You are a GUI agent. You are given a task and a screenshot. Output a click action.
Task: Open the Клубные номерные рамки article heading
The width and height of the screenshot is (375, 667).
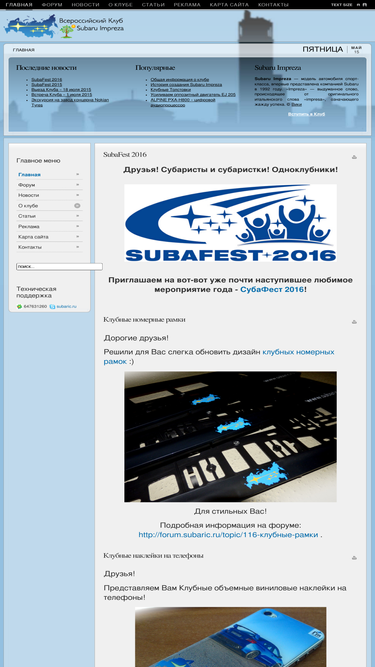point(144,319)
